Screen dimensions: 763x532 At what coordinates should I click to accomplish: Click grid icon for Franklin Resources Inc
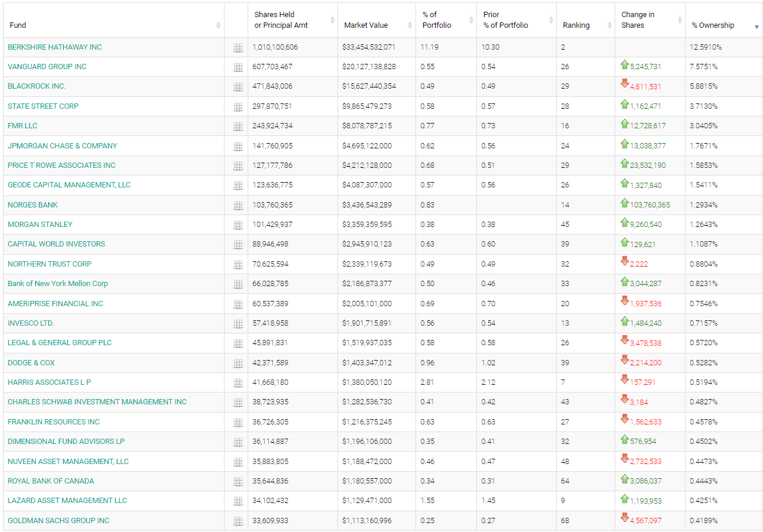point(238,423)
